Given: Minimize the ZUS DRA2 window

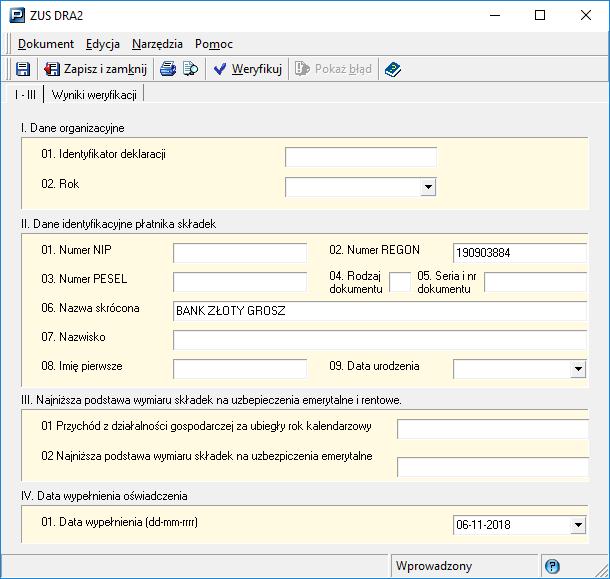Looking at the screenshot, I should click(495, 16).
